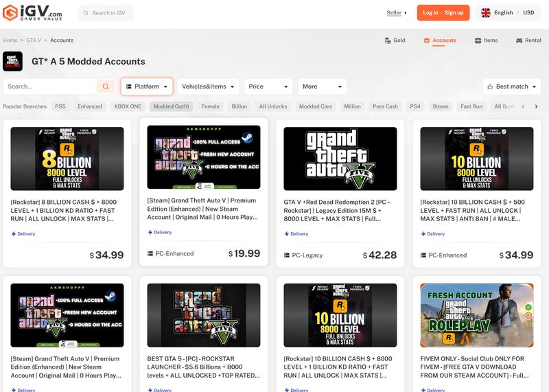549x392 pixels.
Task: Switch to the Items tab
Action: pyautogui.click(x=486, y=41)
